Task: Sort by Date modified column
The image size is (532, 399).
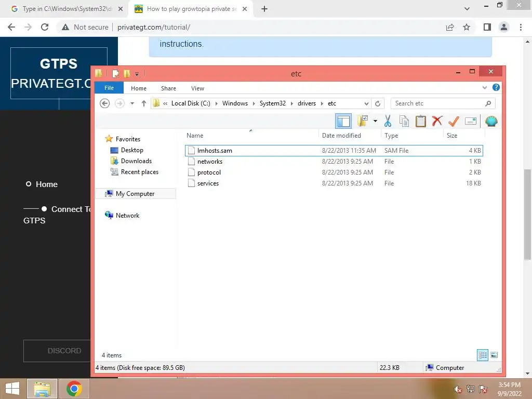Action: coord(341,136)
